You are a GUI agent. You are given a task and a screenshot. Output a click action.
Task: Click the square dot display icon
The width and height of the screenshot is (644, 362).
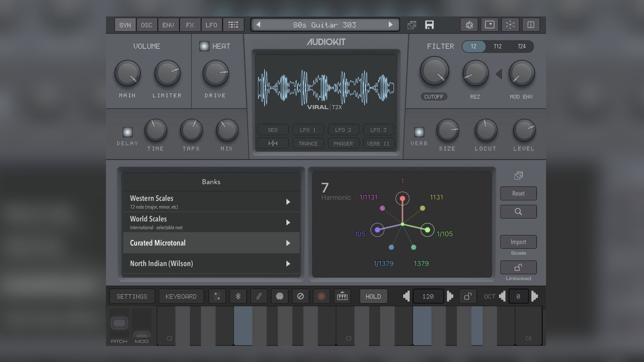tap(490, 25)
